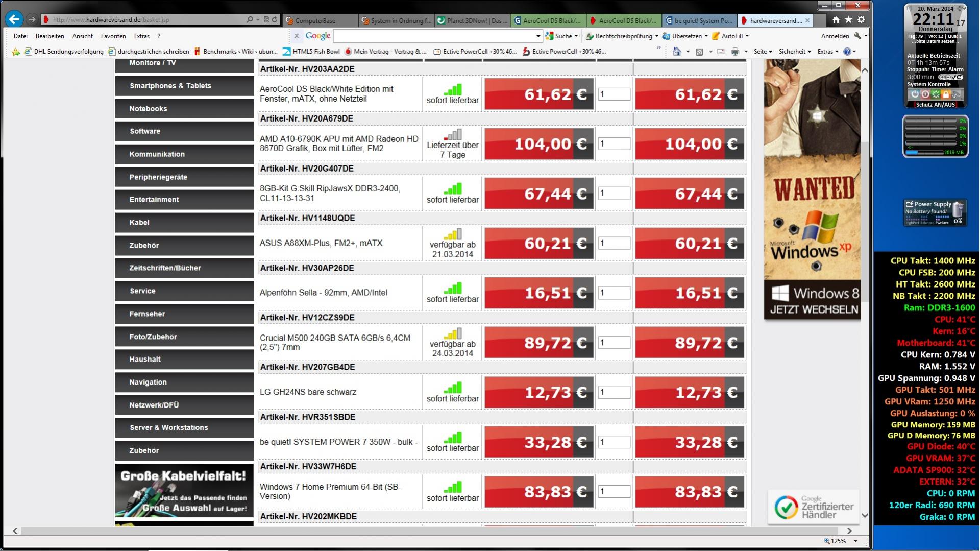This screenshot has height=551, width=980.
Task: Expand the Seite command bar dropdown
Action: [763, 52]
